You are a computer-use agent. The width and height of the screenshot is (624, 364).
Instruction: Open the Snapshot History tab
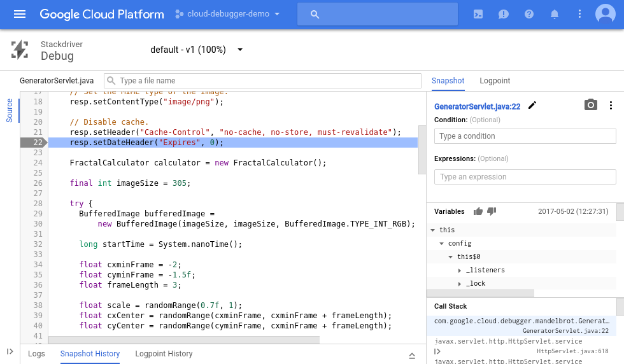tap(90, 354)
